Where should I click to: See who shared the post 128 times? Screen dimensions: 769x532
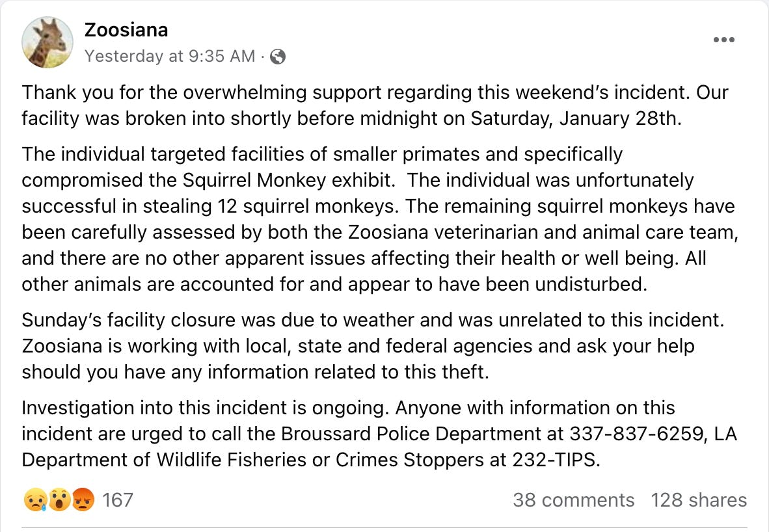[x=699, y=500]
